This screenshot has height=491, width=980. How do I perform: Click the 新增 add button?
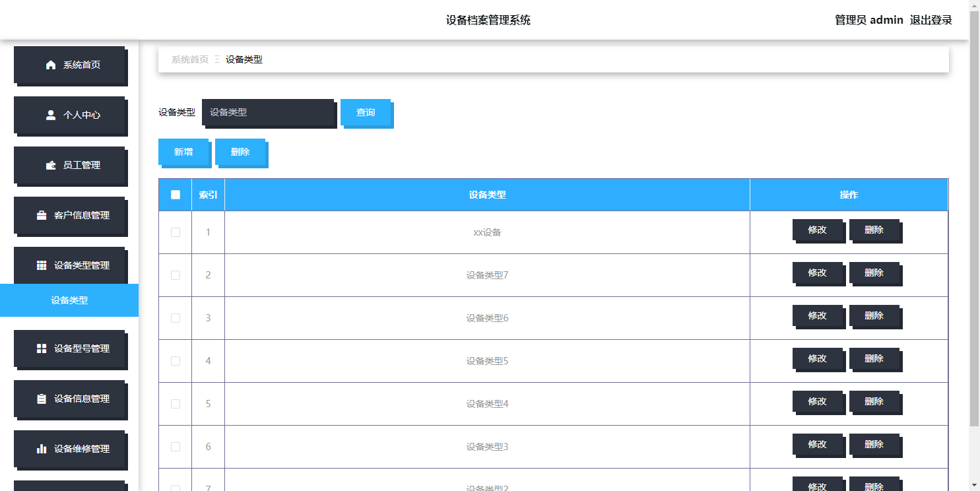pyautogui.click(x=183, y=152)
